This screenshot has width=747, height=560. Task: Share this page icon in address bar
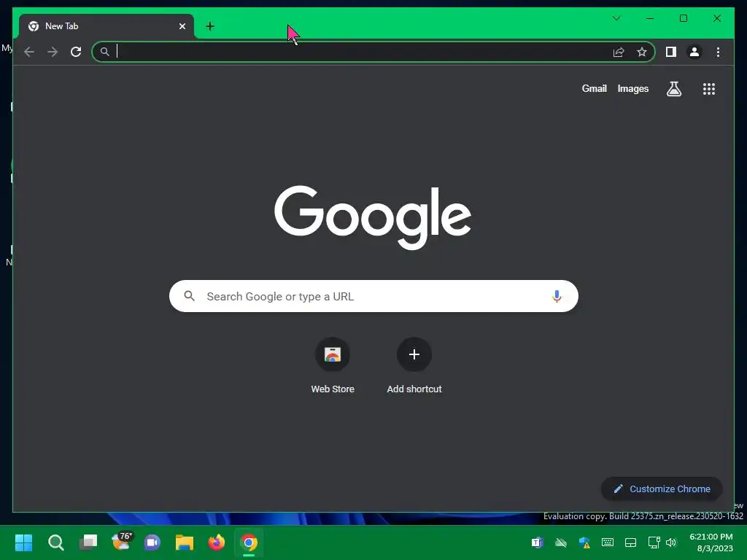click(619, 52)
